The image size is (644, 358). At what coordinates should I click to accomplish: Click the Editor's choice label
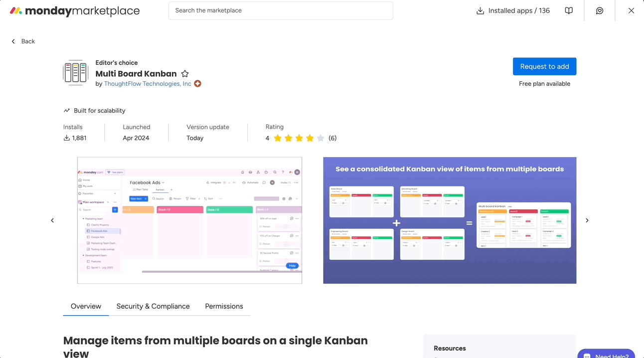(117, 63)
